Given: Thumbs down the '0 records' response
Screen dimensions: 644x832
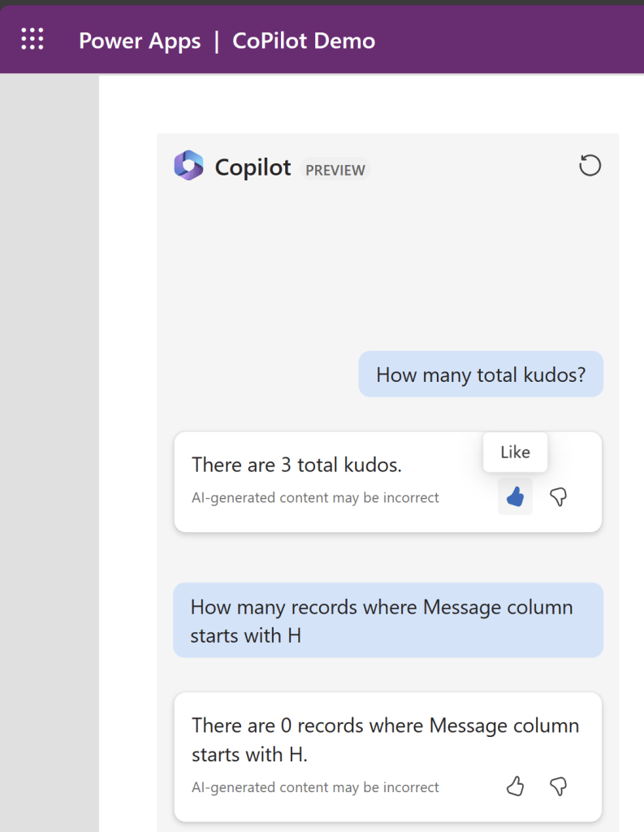Looking at the screenshot, I should (x=558, y=786).
